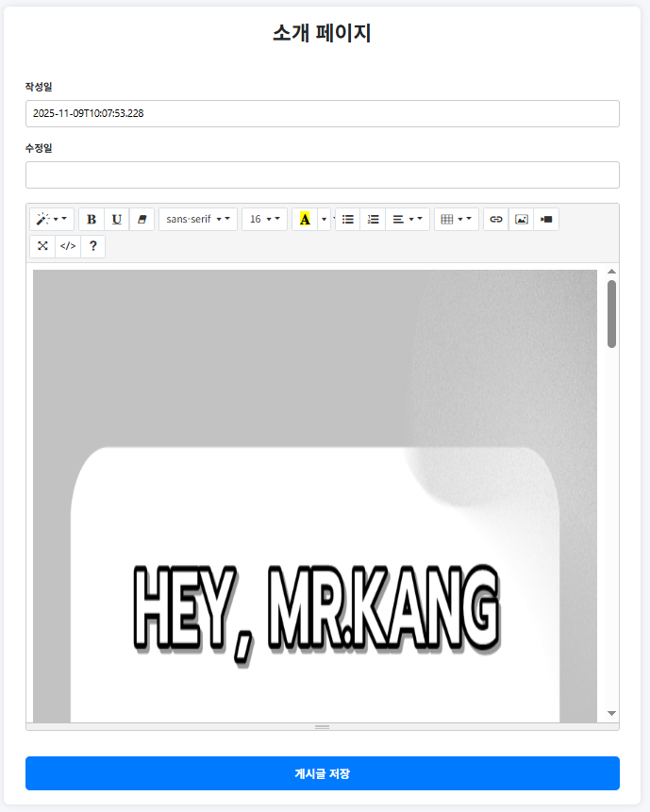Screen dimensions: 650x812
Task: Click the empty 수정일 input field
Action: [x=323, y=175]
